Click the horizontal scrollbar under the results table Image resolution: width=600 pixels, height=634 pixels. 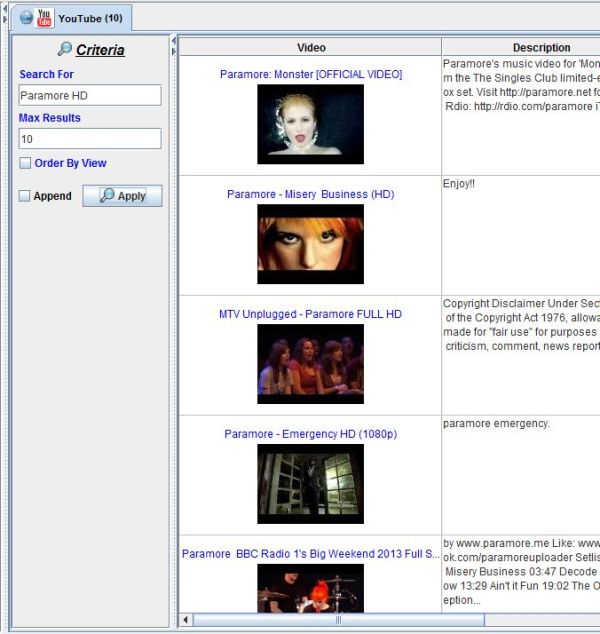click(x=338, y=620)
